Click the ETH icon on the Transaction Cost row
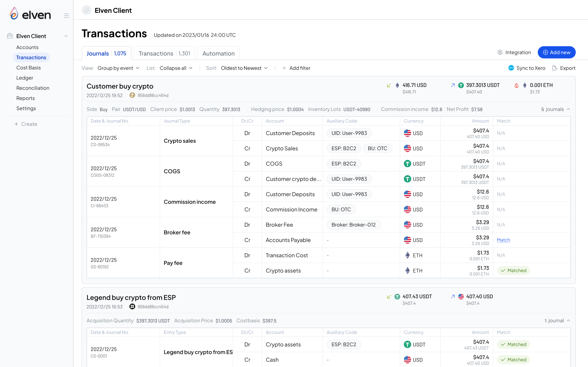Viewport: 588px width, 367px height. pos(407,255)
